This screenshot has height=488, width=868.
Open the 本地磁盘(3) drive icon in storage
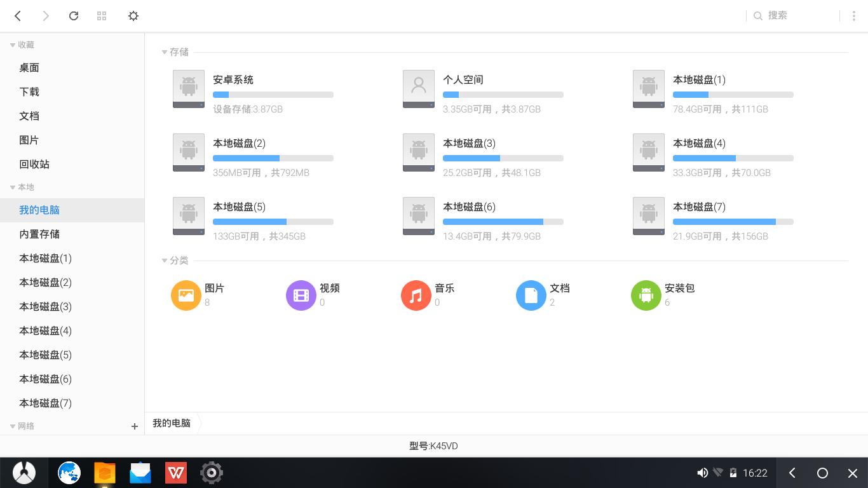[x=419, y=152]
